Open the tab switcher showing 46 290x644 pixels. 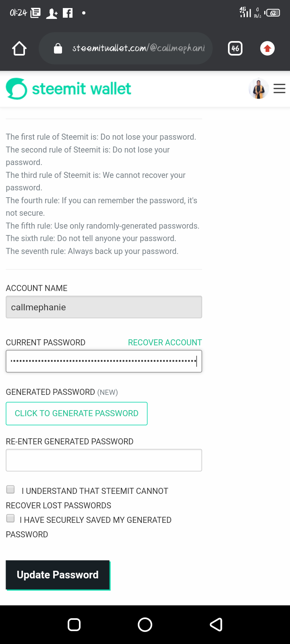coord(235,49)
